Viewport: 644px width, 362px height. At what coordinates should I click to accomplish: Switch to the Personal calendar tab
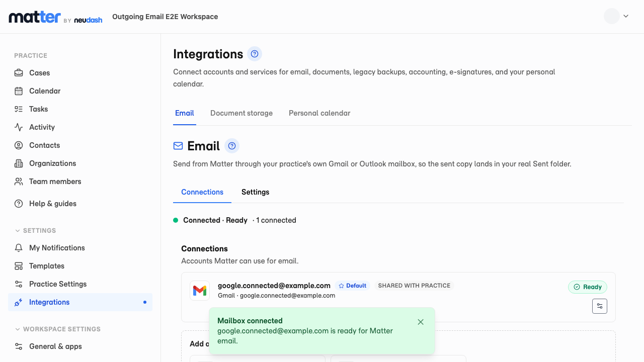coord(319,113)
